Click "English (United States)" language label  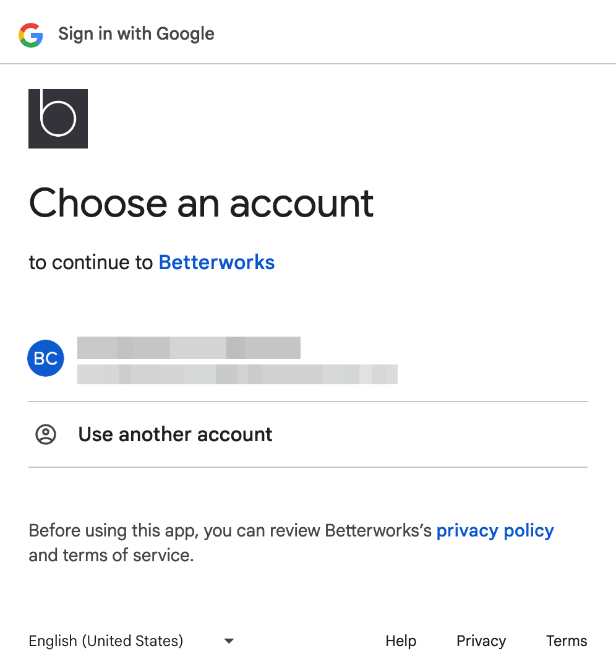tap(106, 641)
